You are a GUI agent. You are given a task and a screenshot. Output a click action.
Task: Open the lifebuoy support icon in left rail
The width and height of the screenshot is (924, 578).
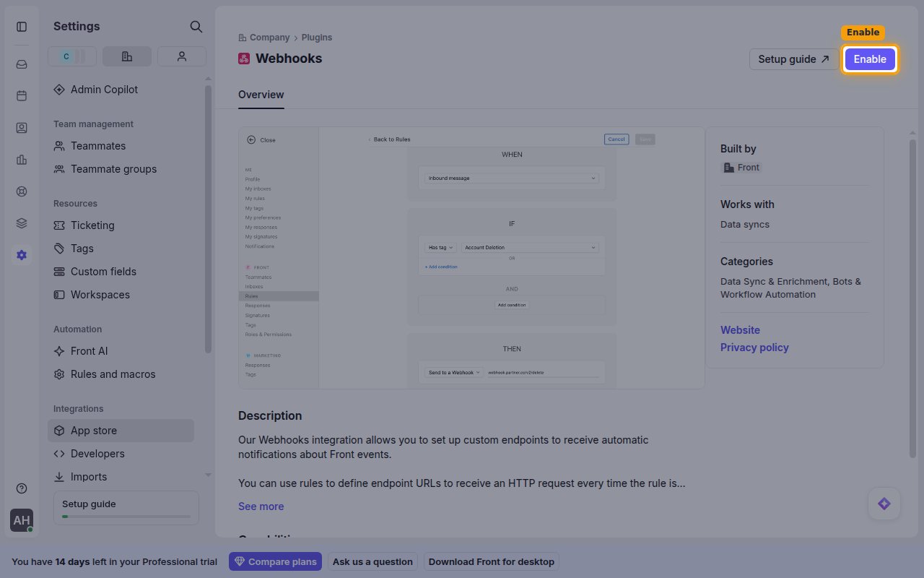[22, 191]
